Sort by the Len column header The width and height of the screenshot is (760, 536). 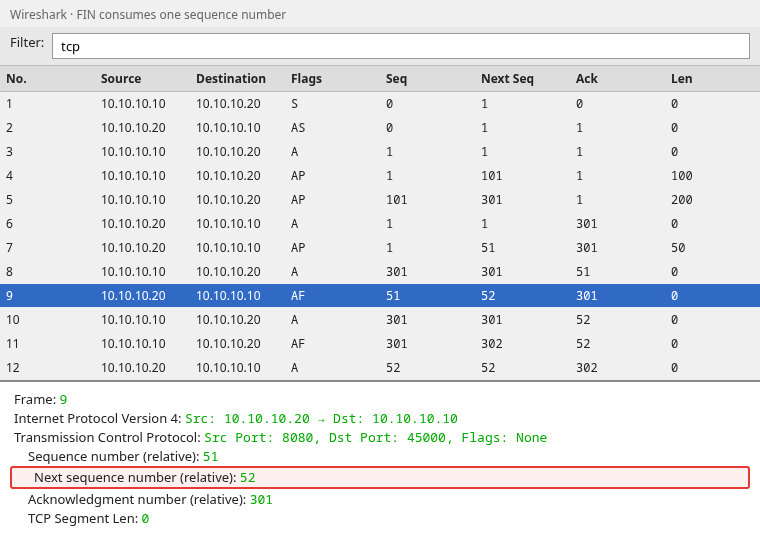(681, 79)
